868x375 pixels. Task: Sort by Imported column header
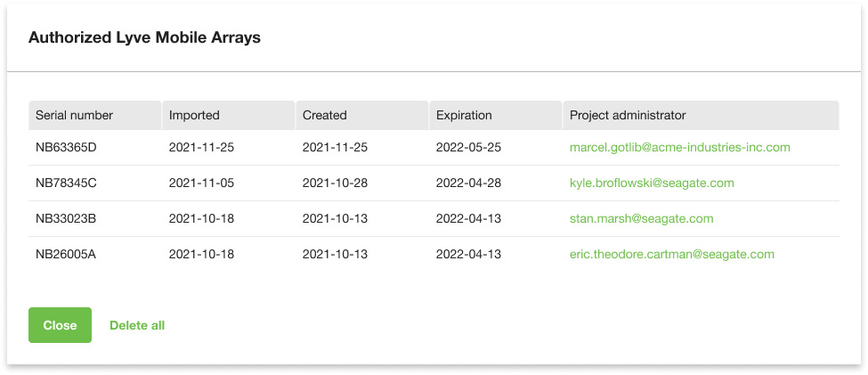(194, 115)
